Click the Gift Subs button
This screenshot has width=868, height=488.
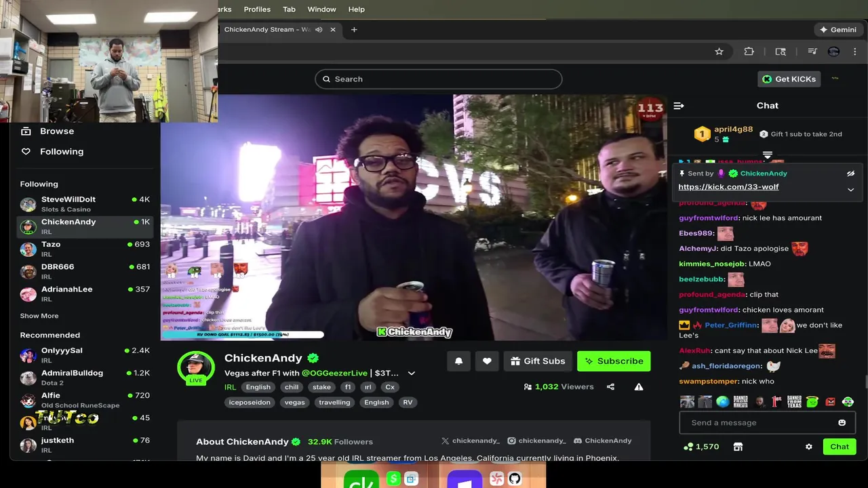coord(538,361)
